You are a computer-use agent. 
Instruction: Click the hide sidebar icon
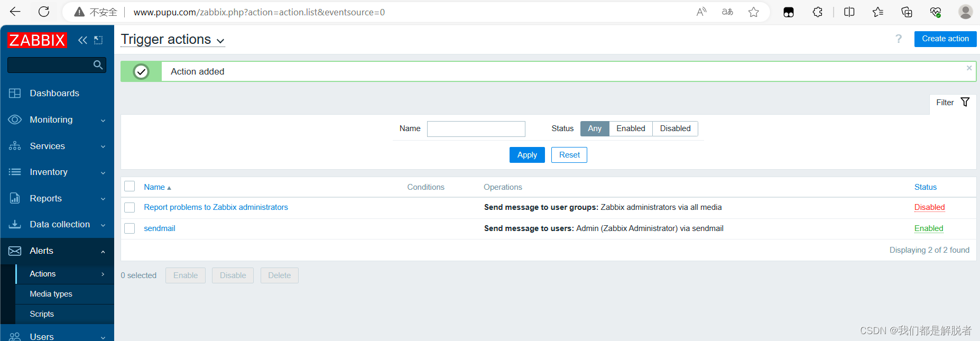pyautogui.click(x=98, y=40)
